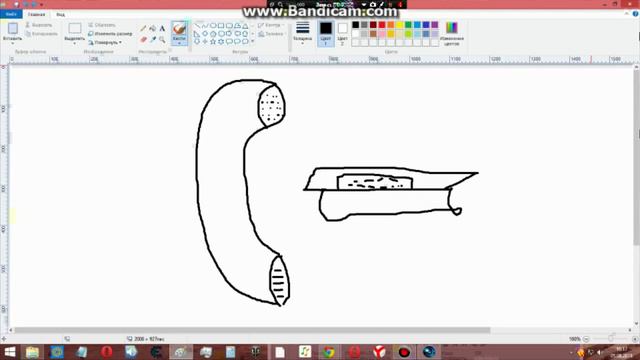Click Resize (Изменить размер) button
This screenshot has width=640, height=360.
pos(110,33)
